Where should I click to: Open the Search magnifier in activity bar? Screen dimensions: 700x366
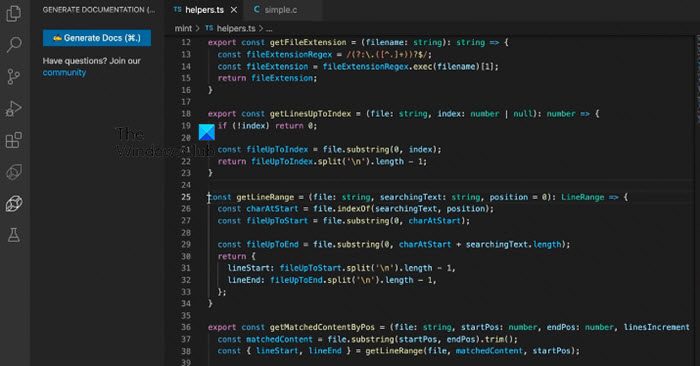pos(14,45)
